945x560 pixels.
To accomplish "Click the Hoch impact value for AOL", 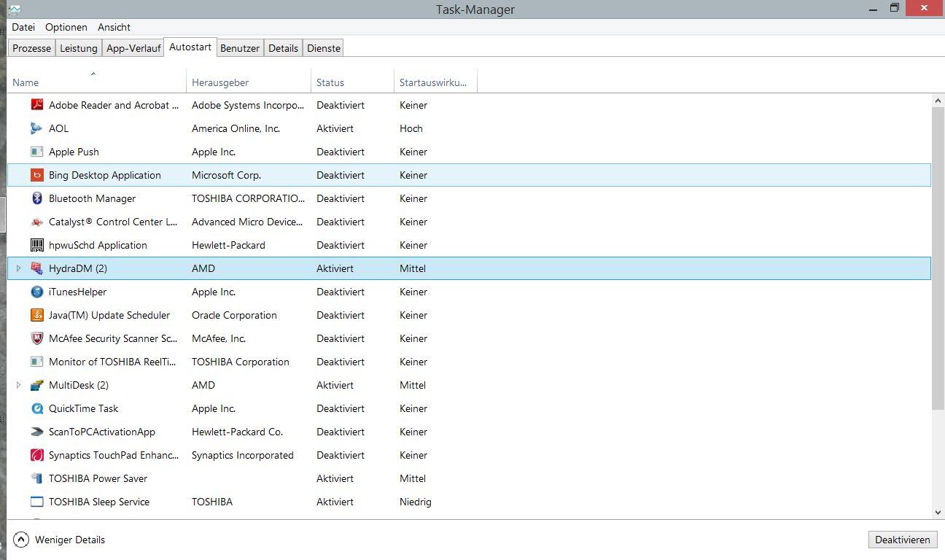I will click(411, 128).
